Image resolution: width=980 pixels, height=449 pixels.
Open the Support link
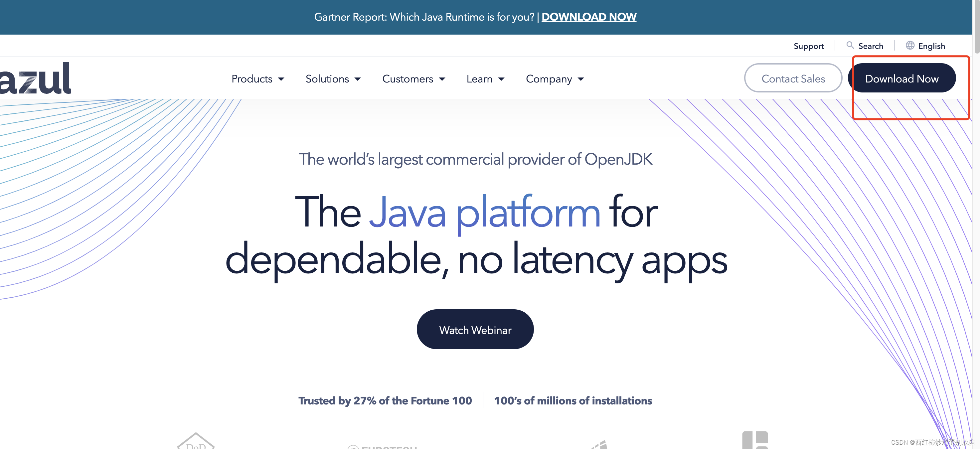pos(808,46)
